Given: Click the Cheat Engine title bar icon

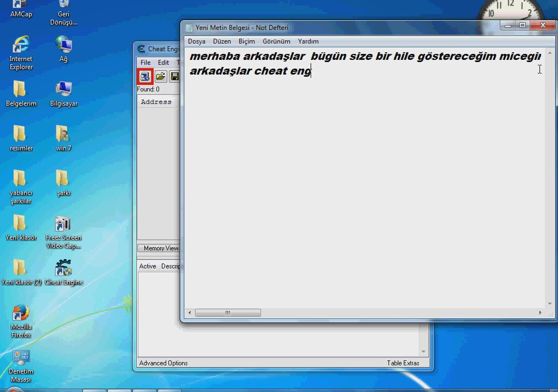Looking at the screenshot, I should pyautogui.click(x=141, y=49).
